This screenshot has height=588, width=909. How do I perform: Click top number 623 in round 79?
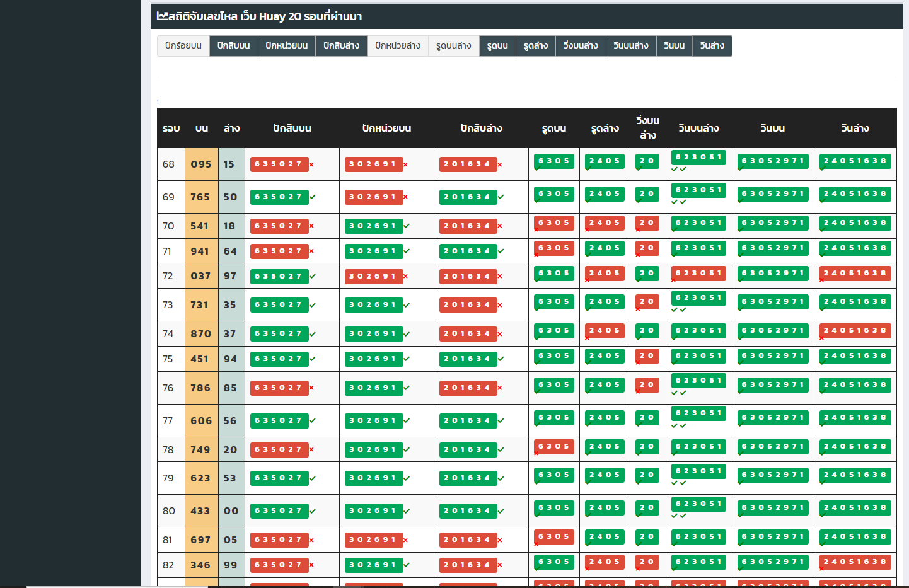[x=200, y=478]
